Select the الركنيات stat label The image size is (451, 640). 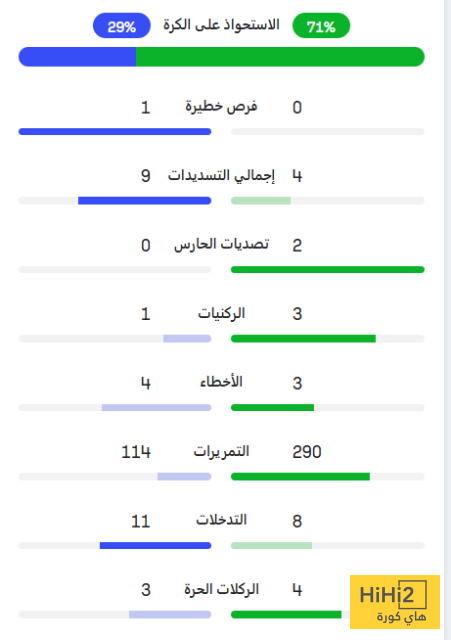221,313
